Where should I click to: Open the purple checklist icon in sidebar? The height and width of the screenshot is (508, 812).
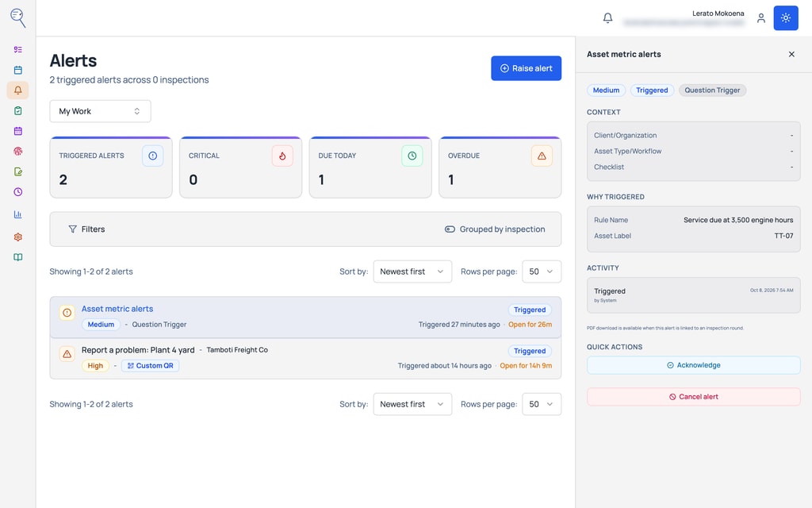click(17, 50)
